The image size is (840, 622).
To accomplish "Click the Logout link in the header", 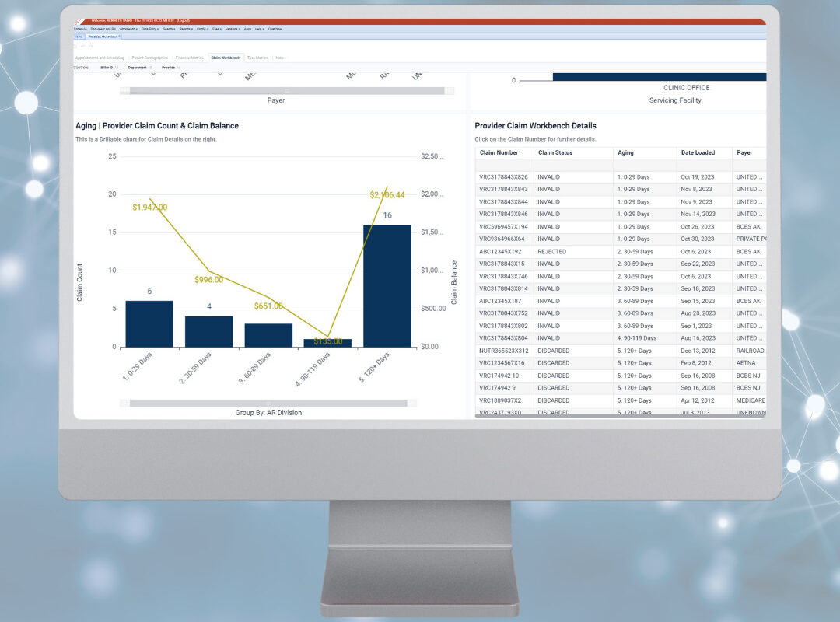I will [x=184, y=22].
